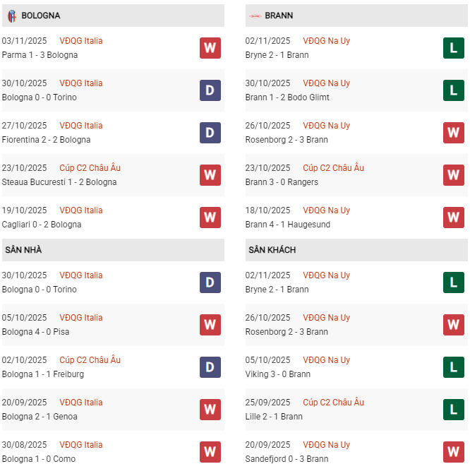The height and width of the screenshot is (476, 470).
Task: Open the BRANN section header
Action: [279, 16]
